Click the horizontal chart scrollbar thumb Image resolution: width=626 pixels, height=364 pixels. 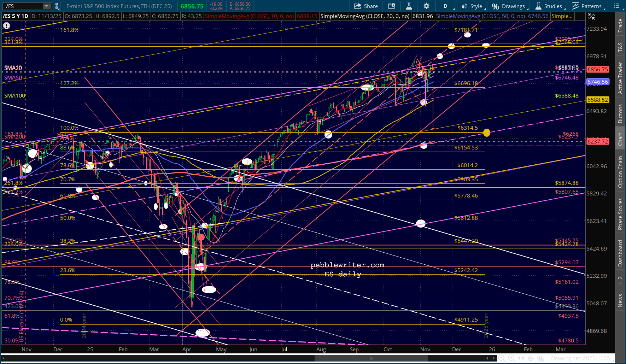[371, 358]
